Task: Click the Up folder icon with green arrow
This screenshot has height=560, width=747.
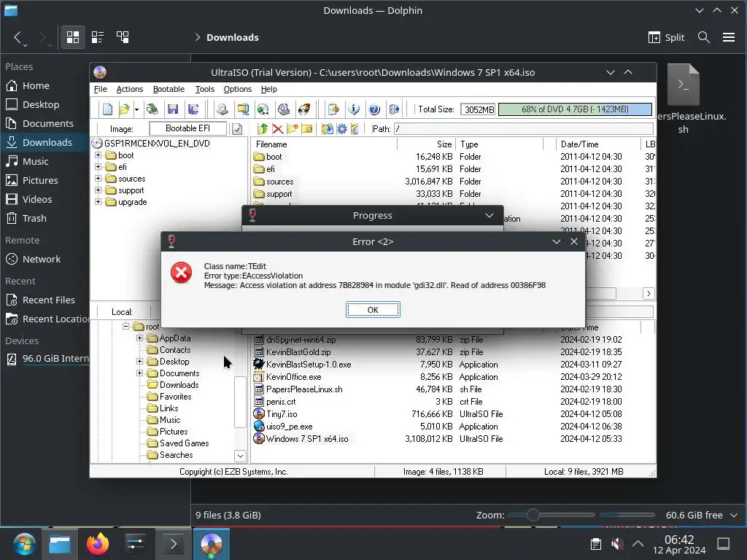Action: coord(263,128)
